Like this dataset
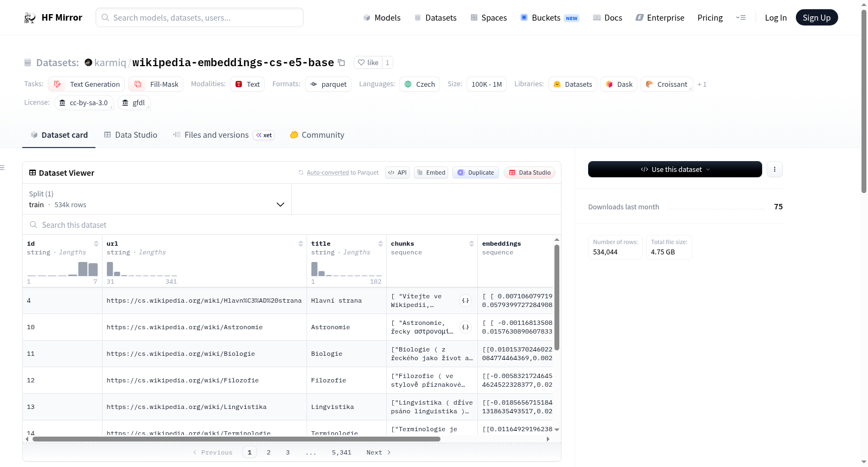Image resolution: width=868 pixels, height=467 pixels. 368,62
